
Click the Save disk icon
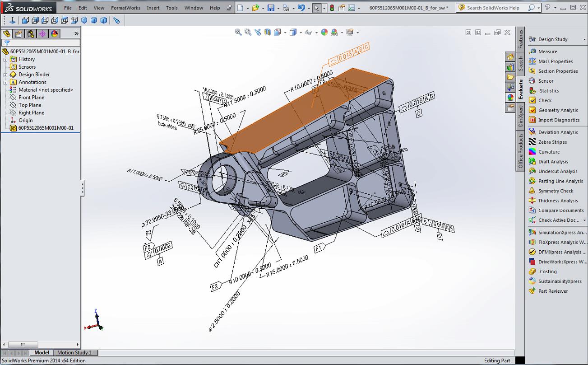[x=271, y=8]
